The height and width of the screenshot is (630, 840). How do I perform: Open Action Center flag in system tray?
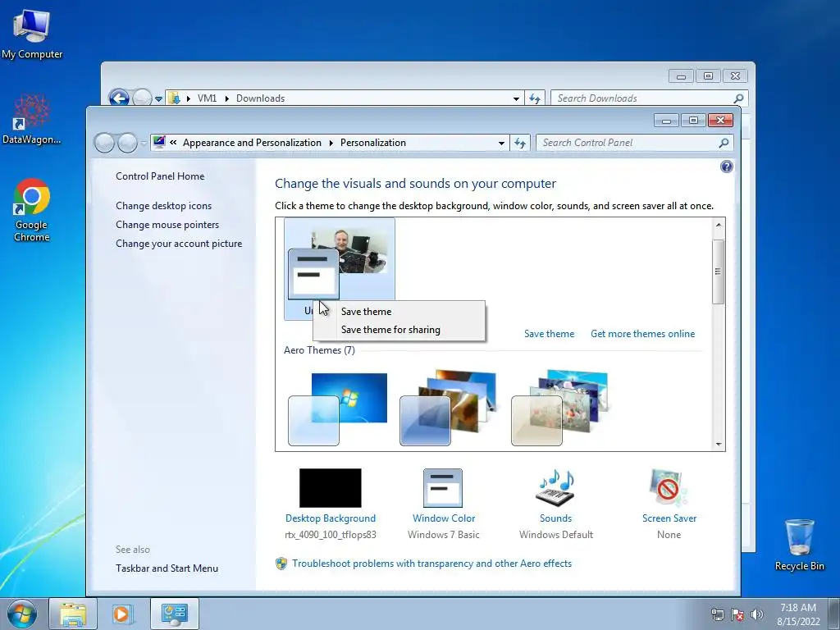(737, 614)
